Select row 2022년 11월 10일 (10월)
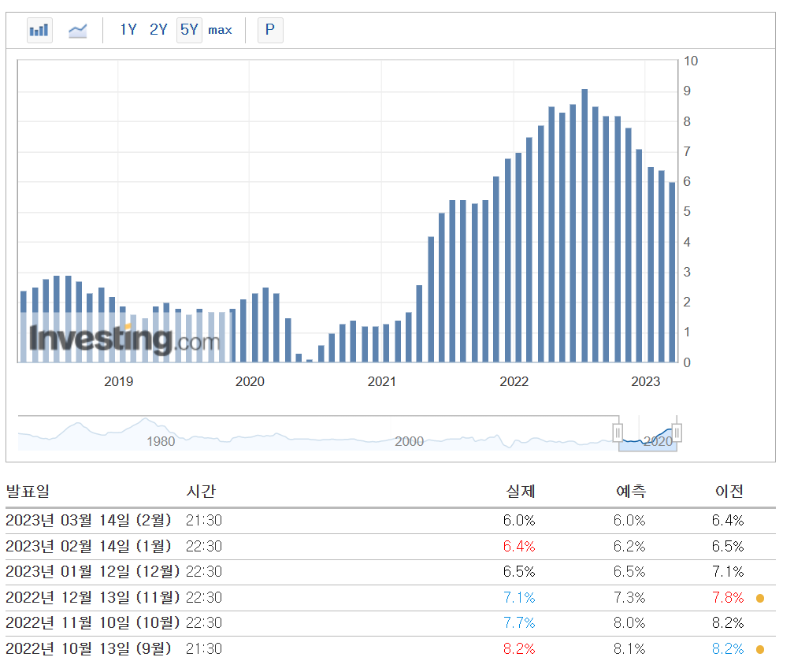794x672 pixels. 391,623
